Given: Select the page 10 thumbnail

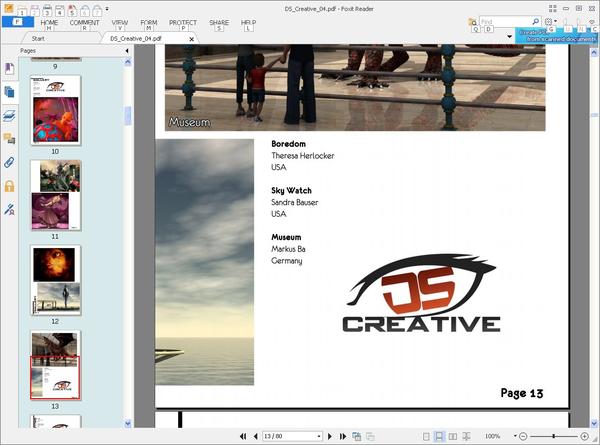Looking at the screenshot, I should pyautogui.click(x=55, y=110).
